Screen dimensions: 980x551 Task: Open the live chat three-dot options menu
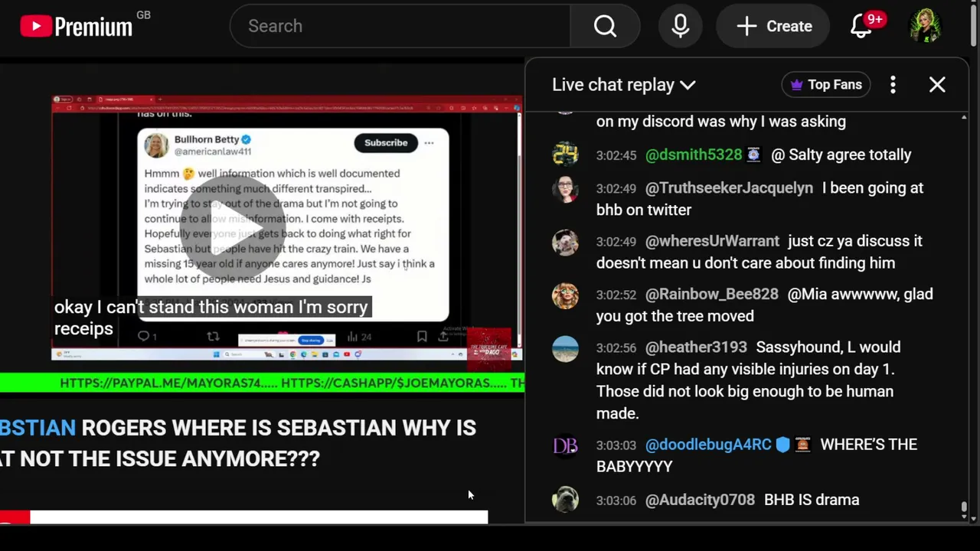893,84
